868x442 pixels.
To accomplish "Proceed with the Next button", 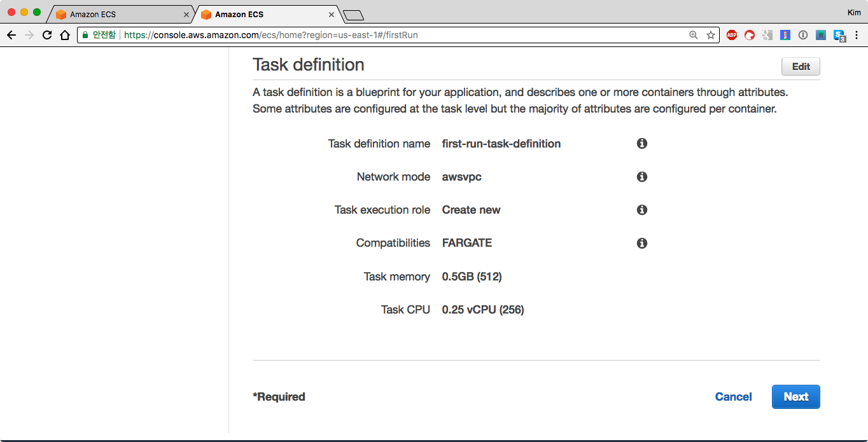I will 795,397.
